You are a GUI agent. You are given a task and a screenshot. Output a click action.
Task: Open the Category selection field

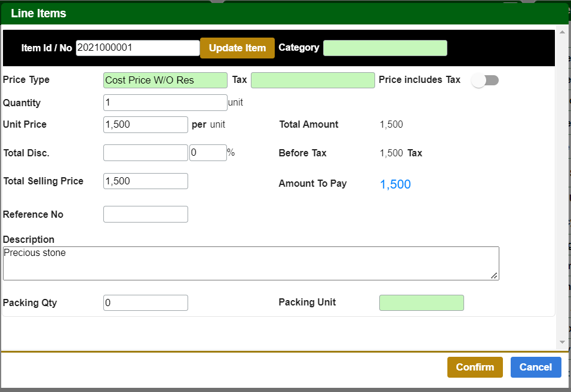(385, 48)
